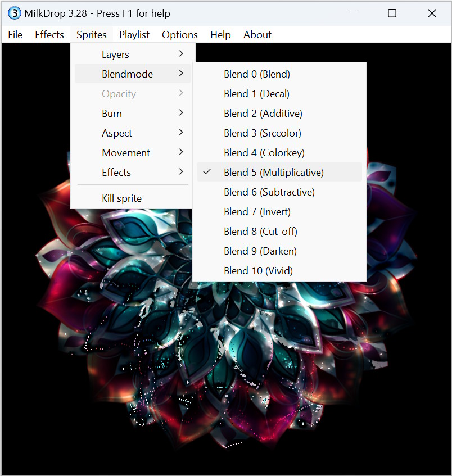
Task: Maximize the MilkDrop window
Action: coord(392,13)
